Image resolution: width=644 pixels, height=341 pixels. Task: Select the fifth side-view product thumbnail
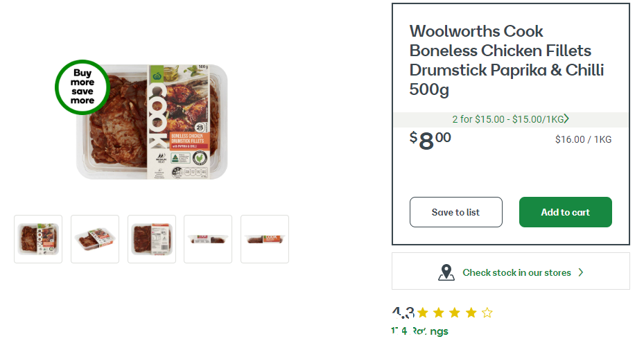[x=265, y=239]
